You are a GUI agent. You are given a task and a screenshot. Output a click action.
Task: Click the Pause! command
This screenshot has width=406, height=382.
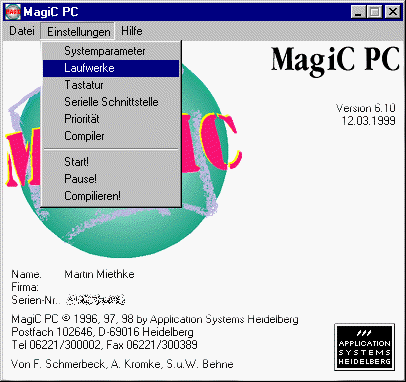[x=111, y=179]
